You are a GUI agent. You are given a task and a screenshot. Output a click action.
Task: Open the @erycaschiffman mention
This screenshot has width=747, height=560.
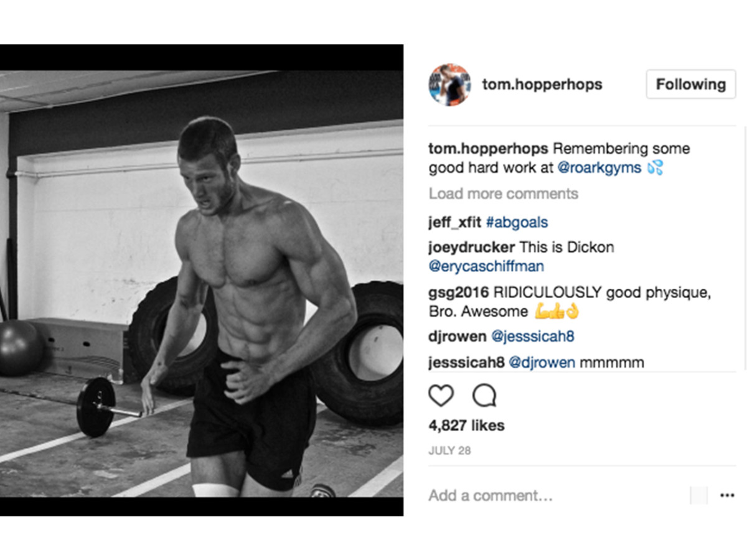tap(486, 266)
